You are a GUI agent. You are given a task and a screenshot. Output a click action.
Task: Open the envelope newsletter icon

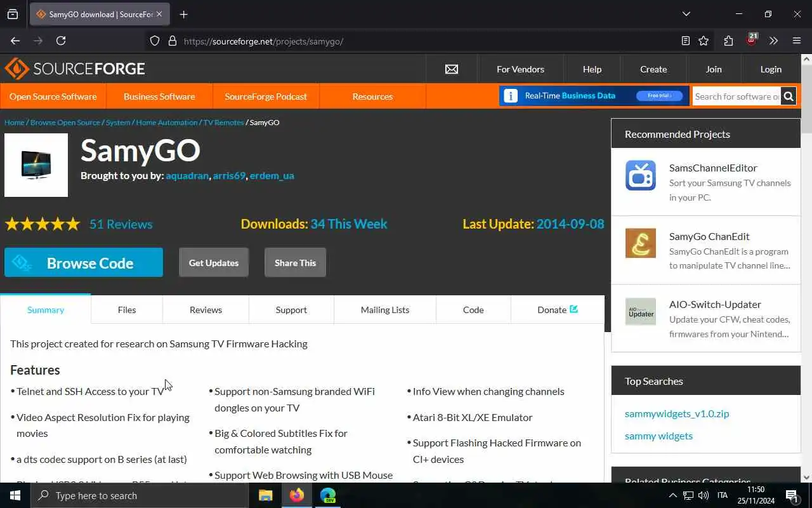452,69
